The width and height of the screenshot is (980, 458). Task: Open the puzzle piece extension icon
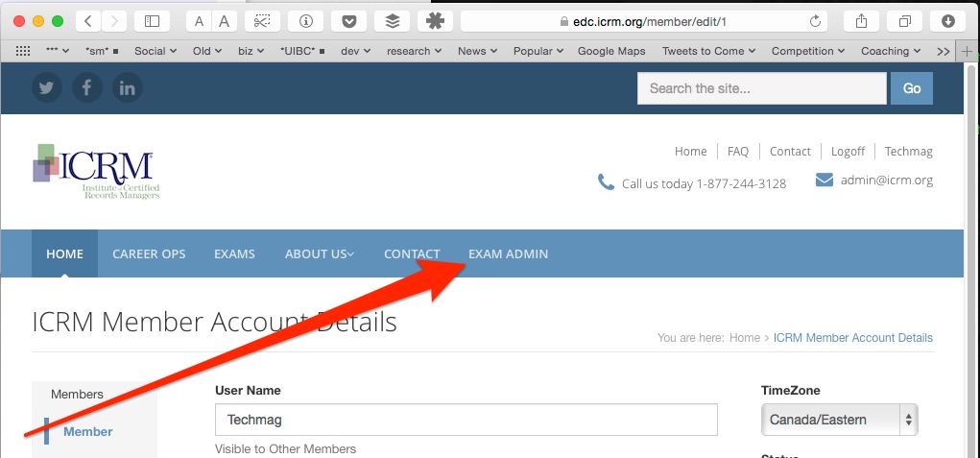pyautogui.click(x=435, y=21)
